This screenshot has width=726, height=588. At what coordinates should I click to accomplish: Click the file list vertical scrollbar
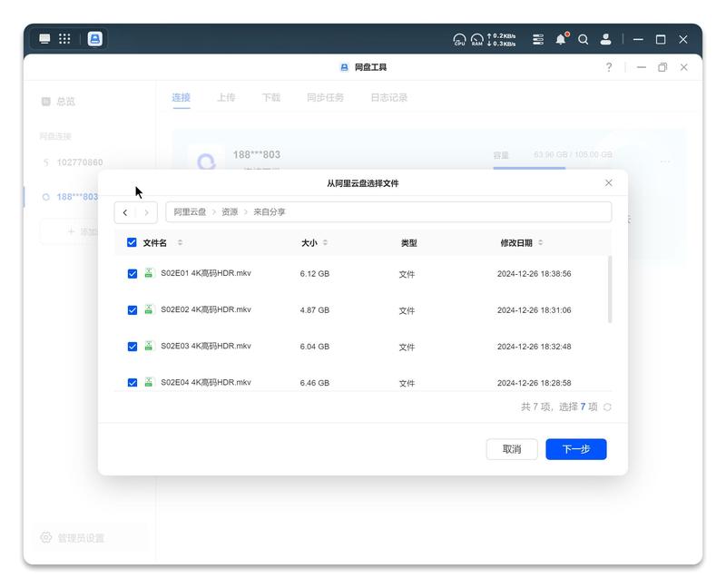610,289
